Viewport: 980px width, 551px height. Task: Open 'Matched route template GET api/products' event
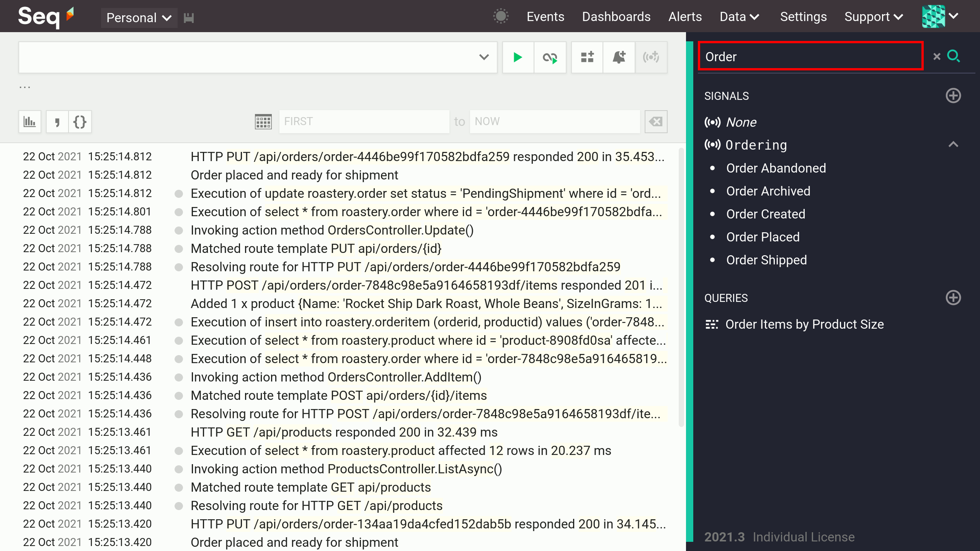[311, 487]
